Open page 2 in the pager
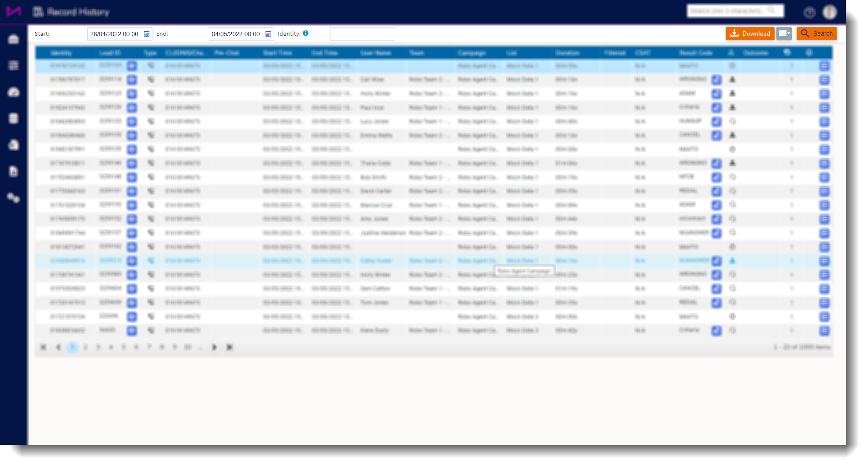 click(x=85, y=347)
